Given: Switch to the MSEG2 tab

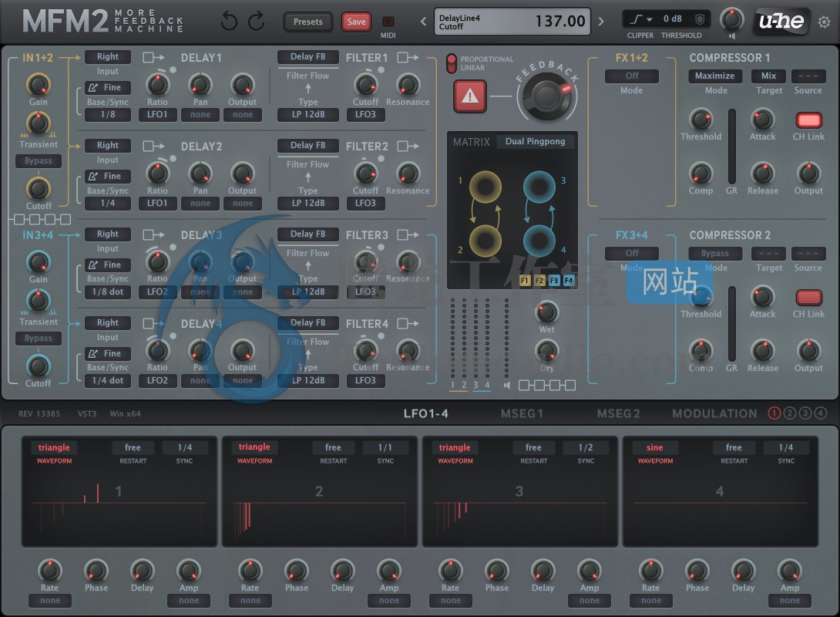Looking at the screenshot, I should coord(618,413).
